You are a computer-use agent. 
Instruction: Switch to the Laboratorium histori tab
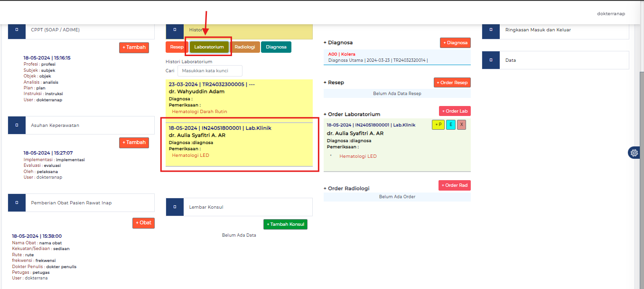coord(208,47)
